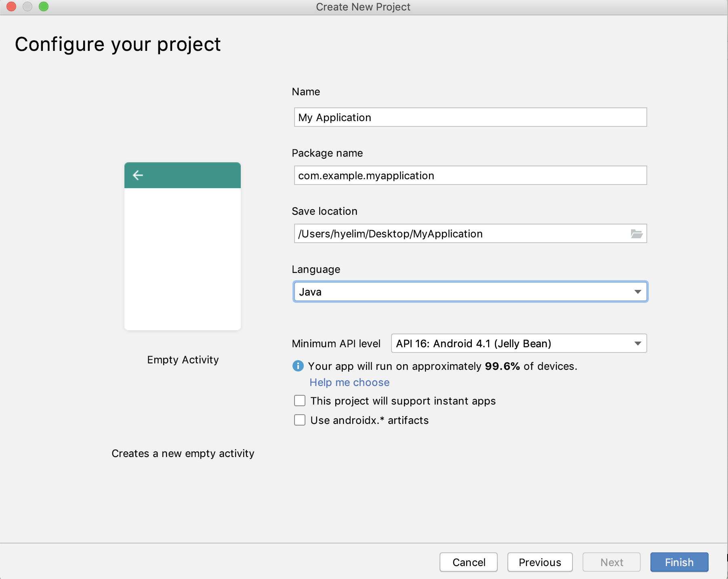Click the Save location path field
This screenshot has height=579, width=728.
click(x=461, y=233)
